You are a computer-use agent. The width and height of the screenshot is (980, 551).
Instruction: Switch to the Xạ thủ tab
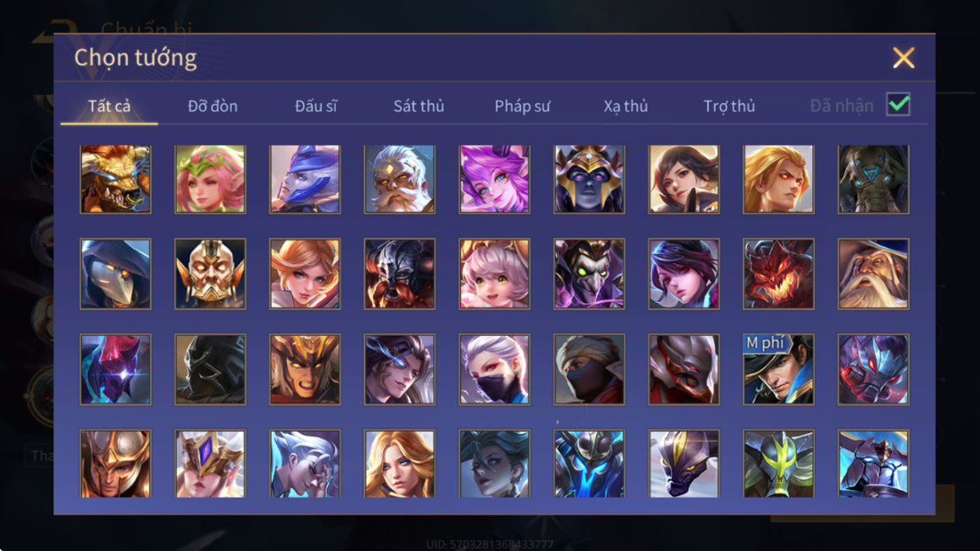[x=626, y=106]
